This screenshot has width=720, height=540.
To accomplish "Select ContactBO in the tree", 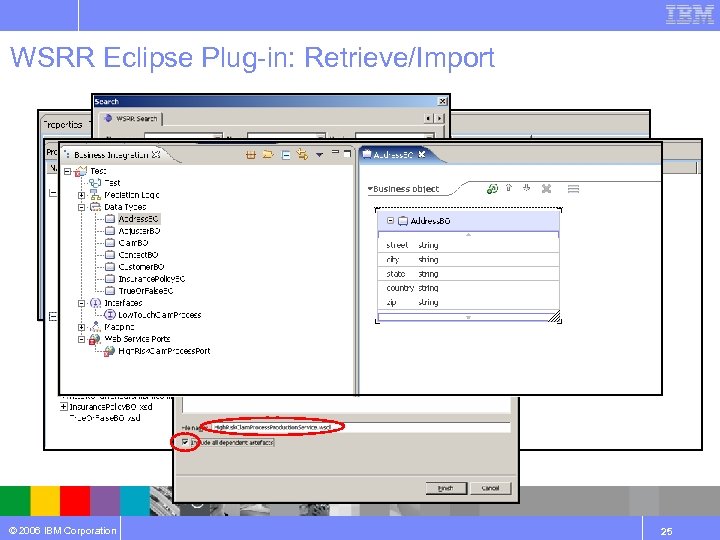I will point(138,255).
